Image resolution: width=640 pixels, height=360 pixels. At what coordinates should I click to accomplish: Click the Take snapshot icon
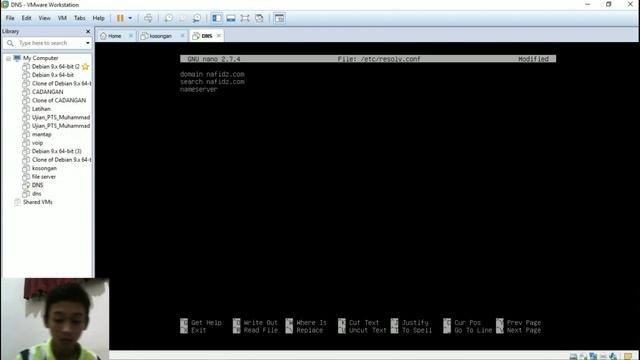pos(168,18)
